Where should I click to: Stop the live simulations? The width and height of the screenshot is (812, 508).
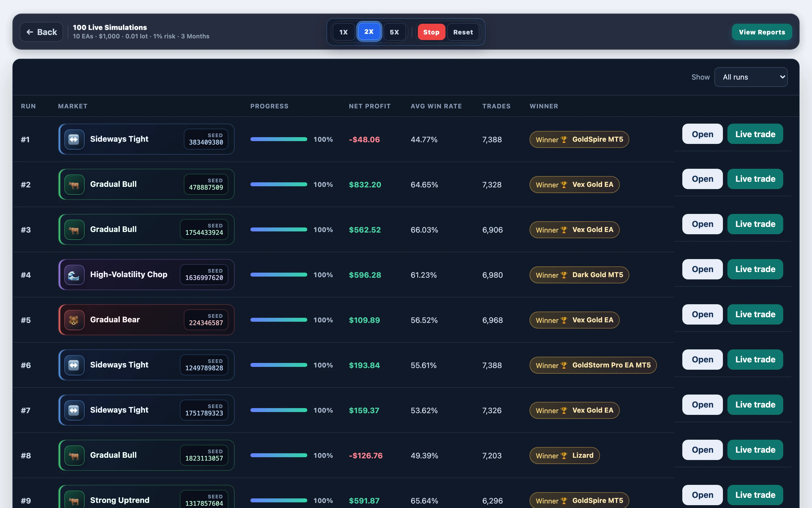[x=431, y=32]
